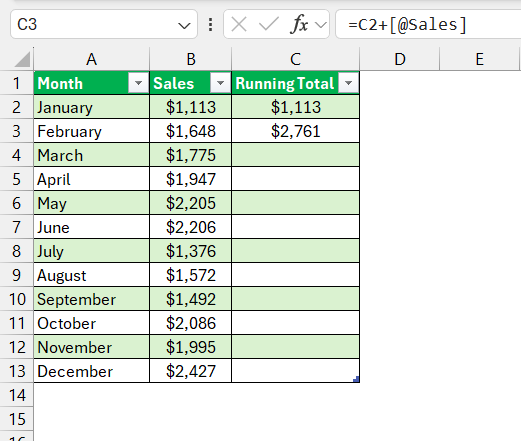Screen dimensions: 521x441
Task: Click the Select All corner triangle
Action: point(22,60)
